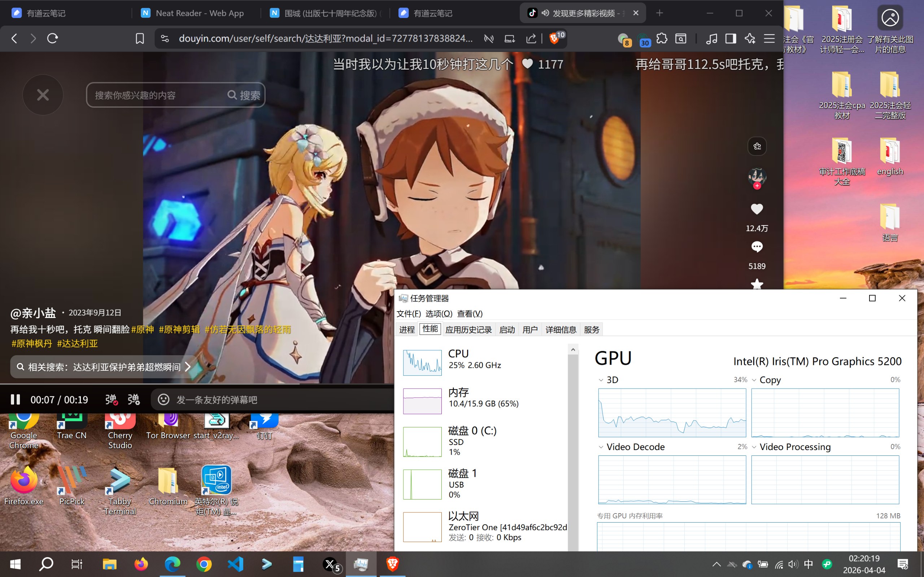Follow the video author's avatar
This screenshot has height=577, width=924.
pyautogui.click(x=757, y=186)
